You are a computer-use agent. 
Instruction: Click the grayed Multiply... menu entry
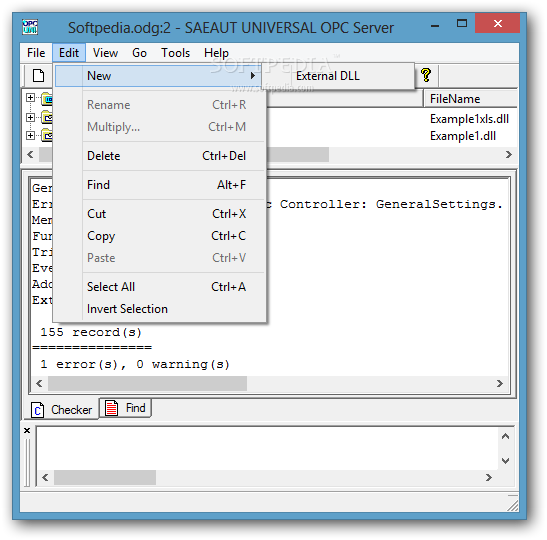159,127
